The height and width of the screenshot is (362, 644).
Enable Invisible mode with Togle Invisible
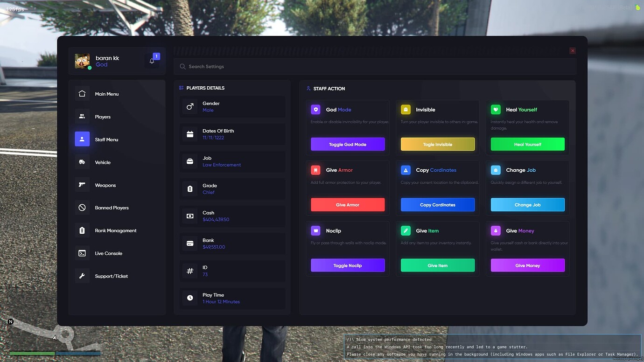[437, 144]
